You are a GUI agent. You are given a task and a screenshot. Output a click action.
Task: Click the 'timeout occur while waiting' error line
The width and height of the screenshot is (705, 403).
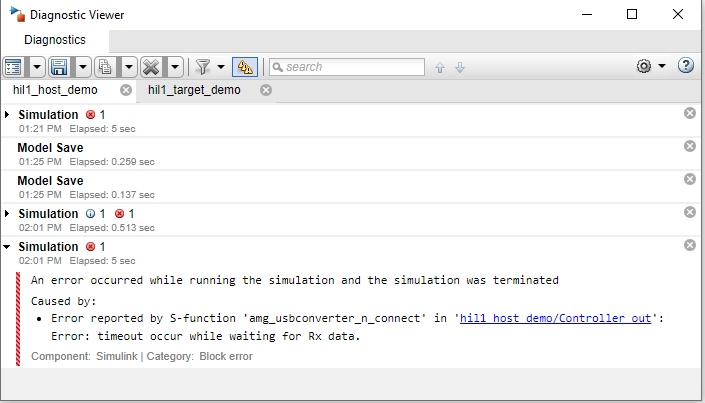206,336
